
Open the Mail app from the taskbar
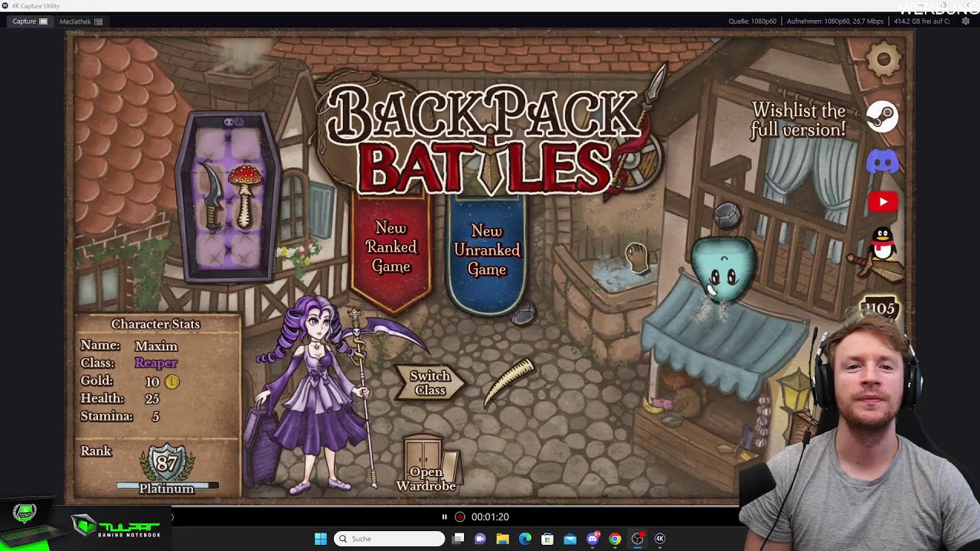(570, 539)
